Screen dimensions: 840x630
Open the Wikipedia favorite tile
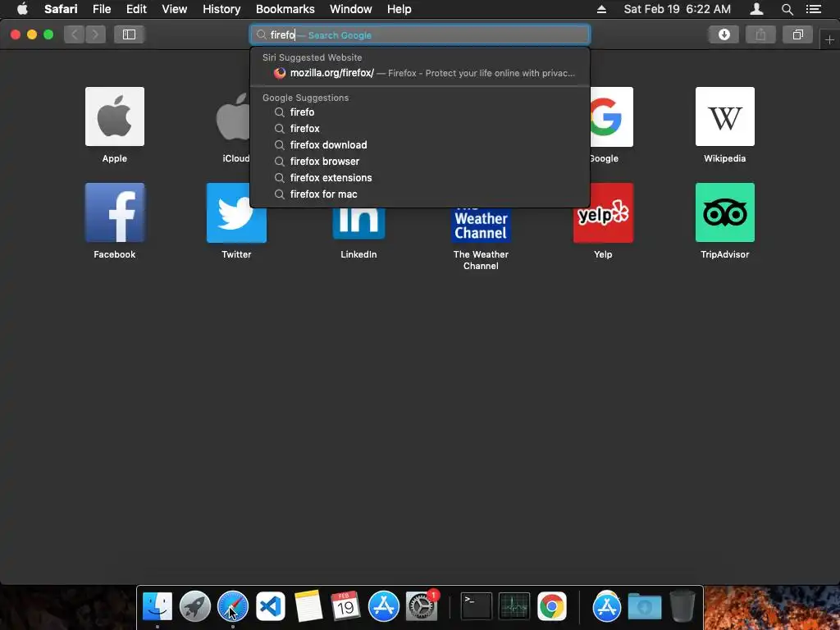click(x=725, y=116)
